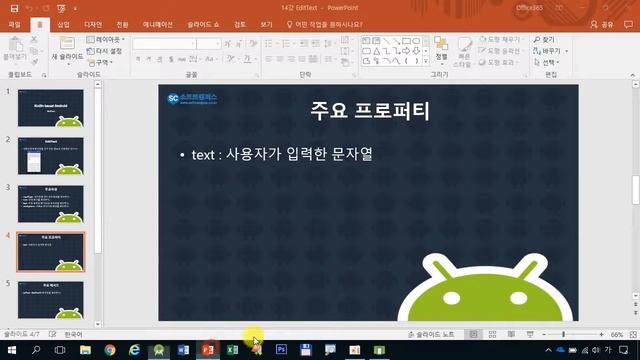Viewport: 640px width, 360px height.
Task: Open Shape Outline (도형 윤곽선) dropdown
Action: tap(502, 51)
